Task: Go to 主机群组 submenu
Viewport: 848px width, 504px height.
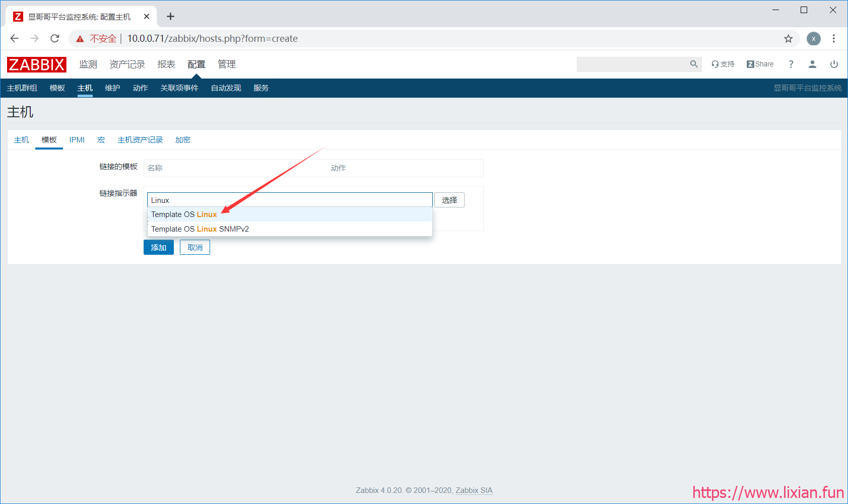Action: click(x=22, y=88)
